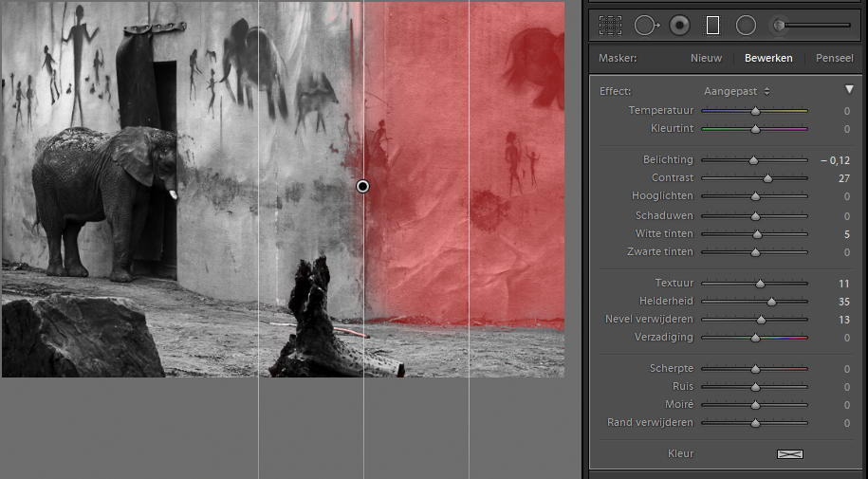The image size is (868, 479).
Task: Click the Helderheid slider handle
Action: (x=771, y=303)
